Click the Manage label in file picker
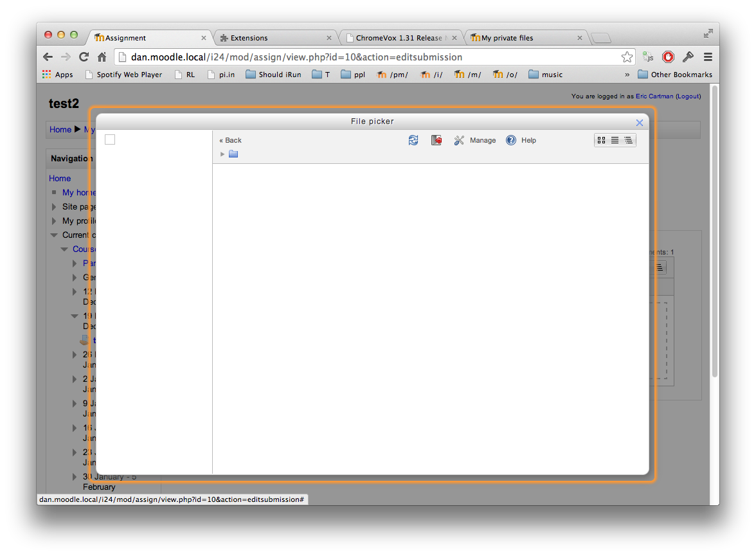This screenshot has height=556, width=756. click(x=483, y=140)
